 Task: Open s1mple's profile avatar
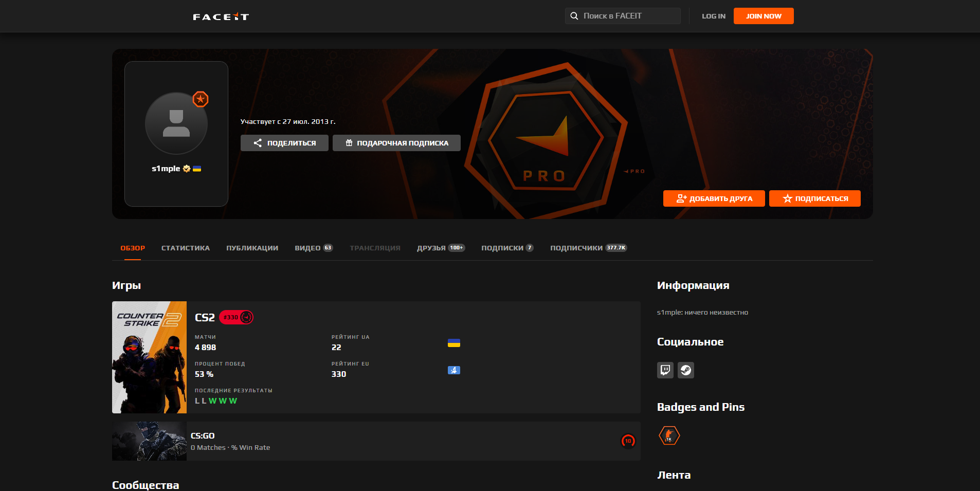[x=176, y=123]
